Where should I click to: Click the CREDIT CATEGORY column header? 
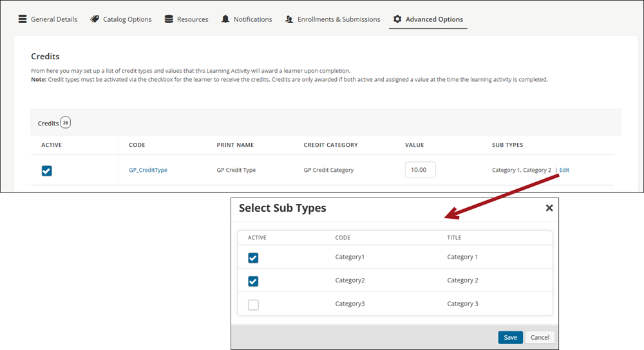tap(330, 145)
